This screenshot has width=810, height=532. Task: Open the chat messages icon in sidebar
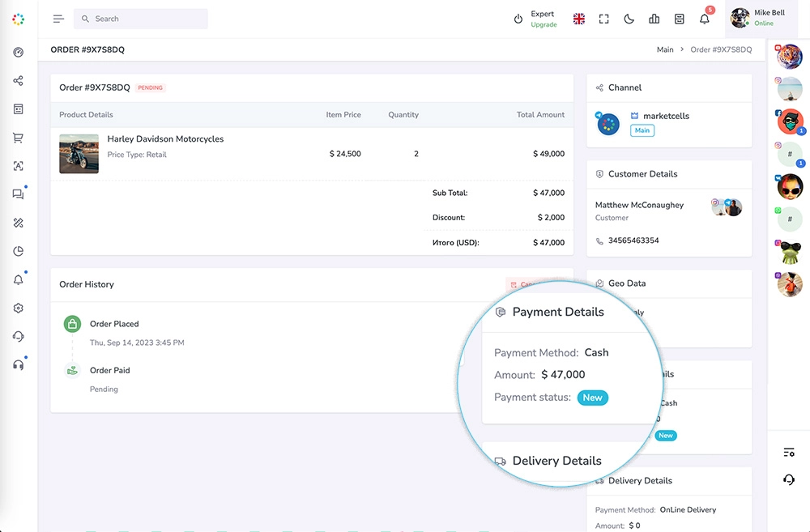18,194
